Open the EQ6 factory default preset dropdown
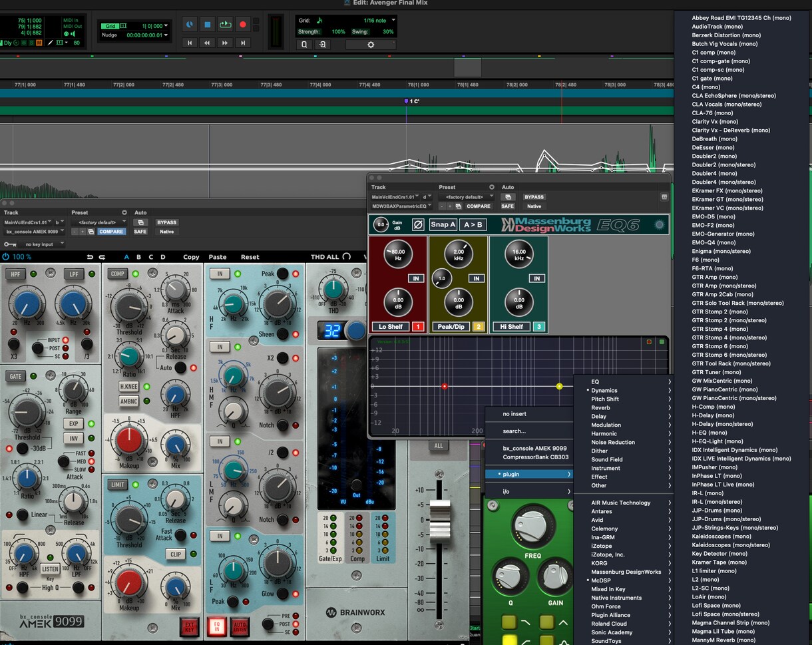The image size is (812, 645). coord(466,197)
